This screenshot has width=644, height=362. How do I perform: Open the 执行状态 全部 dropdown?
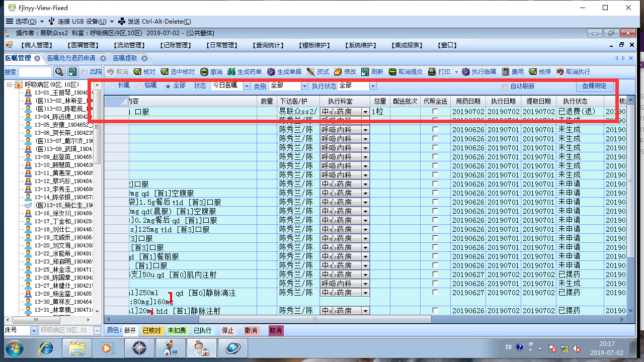373,86
